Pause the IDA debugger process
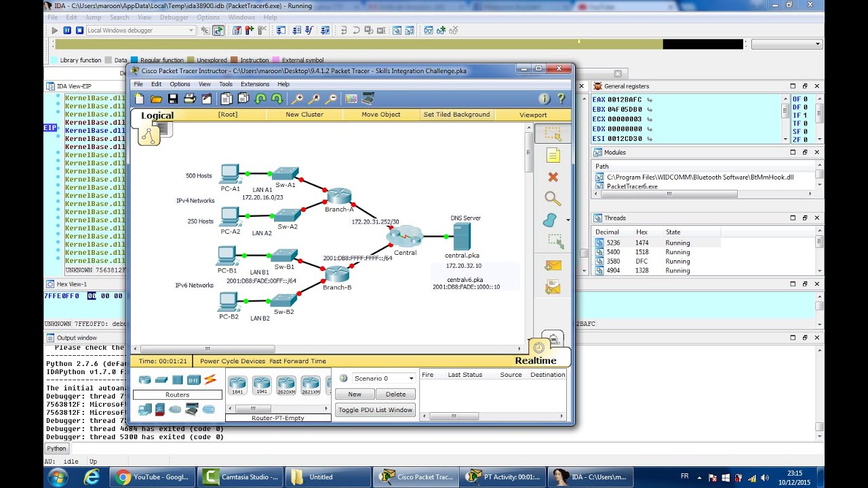Screen dimensions: 868x488 tap(67, 30)
